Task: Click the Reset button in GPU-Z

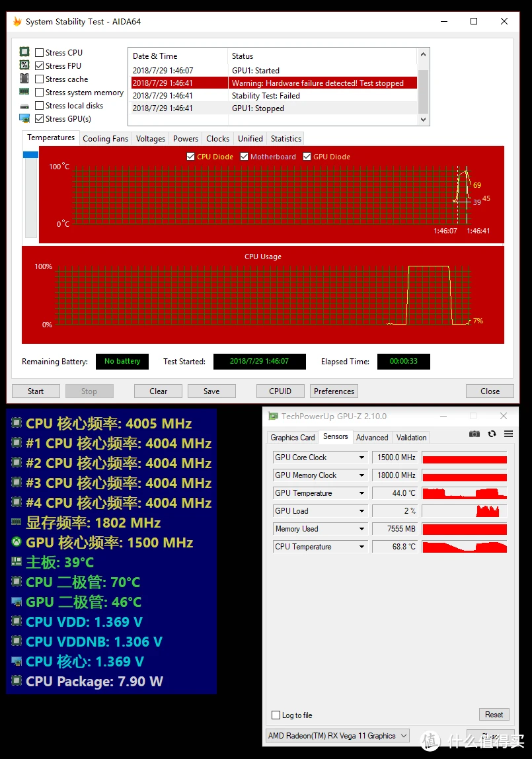Action: click(x=494, y=715)
